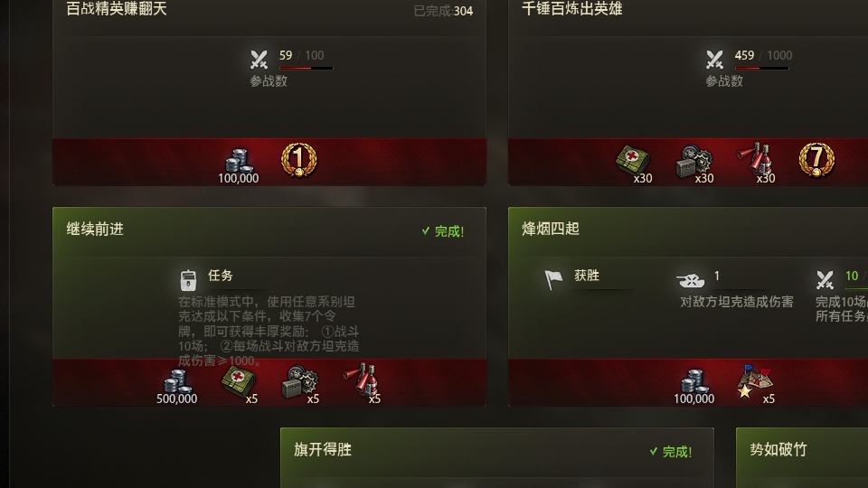This screenshot has height=488, width=868.
Task: Select the x30 repair kit toolbox reward
Action: pos(695,164)
